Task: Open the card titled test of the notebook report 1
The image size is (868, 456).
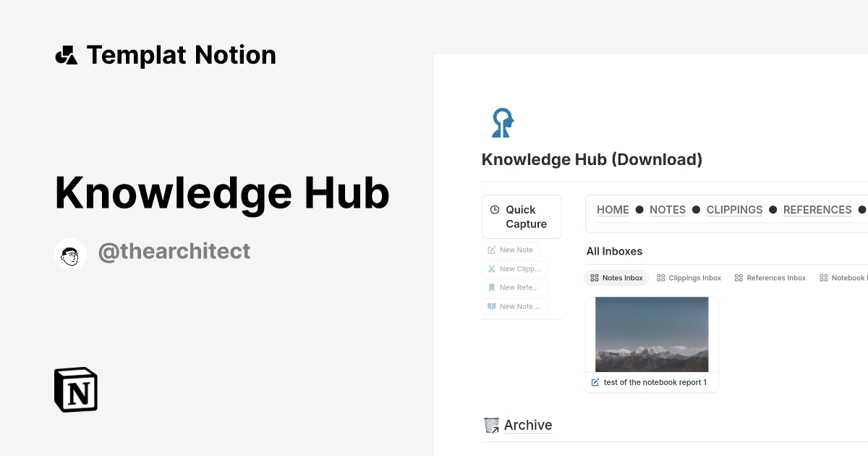Action: pyautogui.click(x=655, y=381)
